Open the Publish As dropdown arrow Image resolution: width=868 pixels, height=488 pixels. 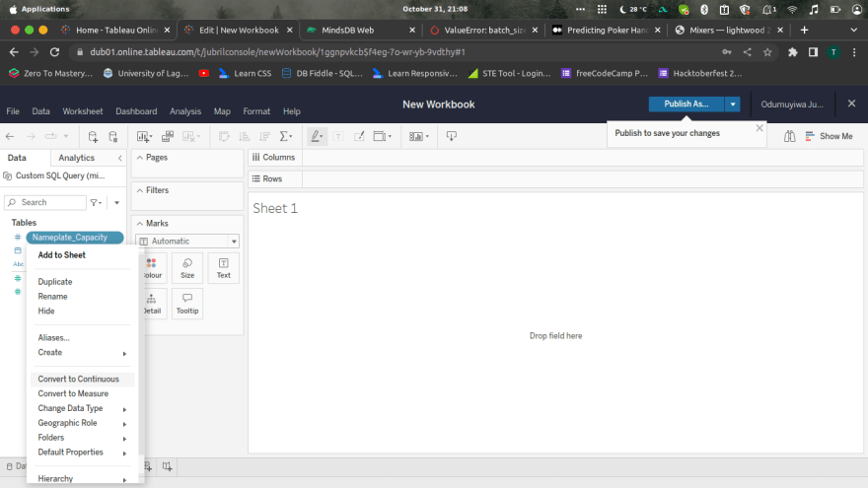(x=732, y=105)
